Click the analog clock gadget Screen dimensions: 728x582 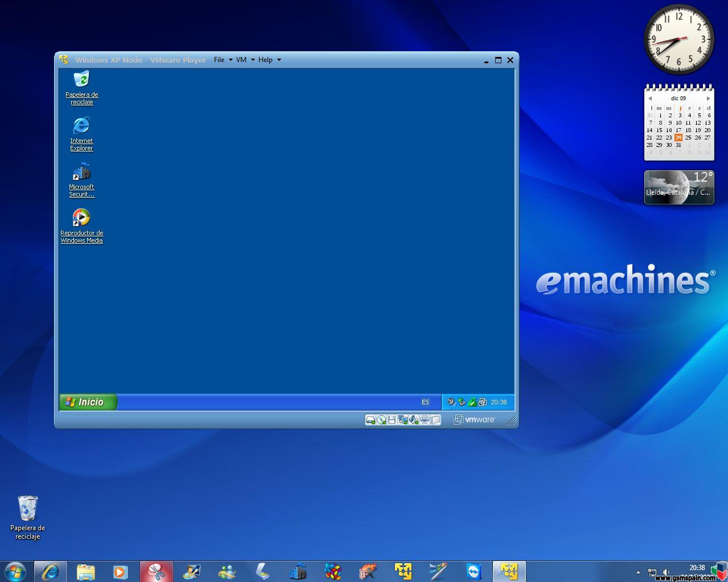tap(679, 39)
